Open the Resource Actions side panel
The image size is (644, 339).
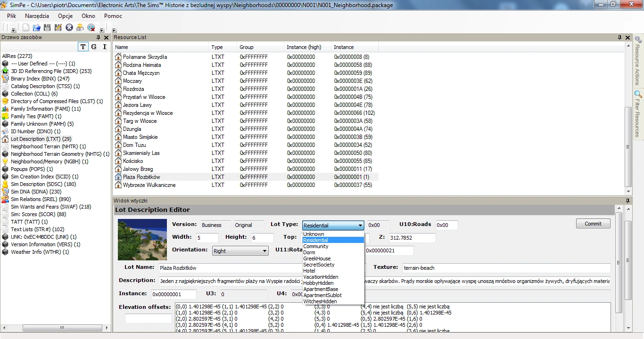pyautogui.click(x=638, y=61)
